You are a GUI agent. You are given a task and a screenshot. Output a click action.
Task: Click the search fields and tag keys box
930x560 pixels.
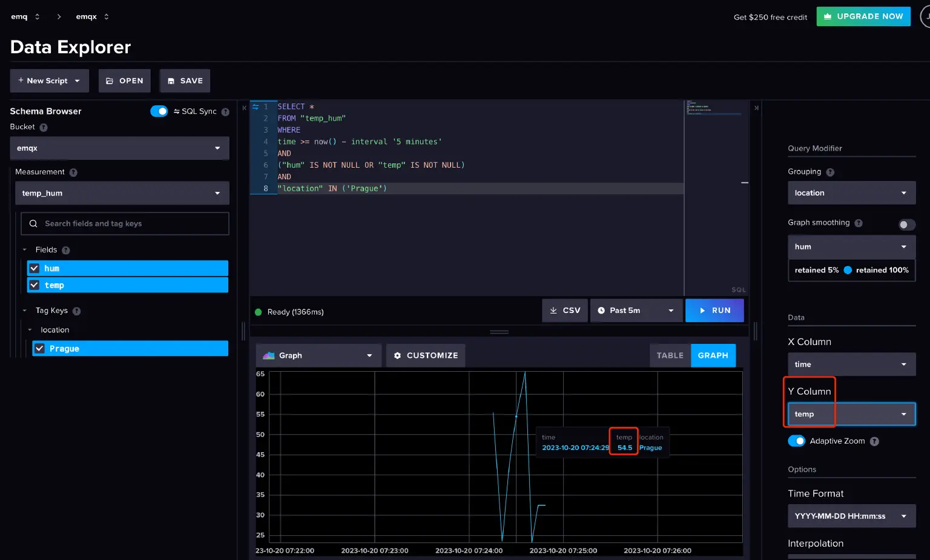point(125,223)
